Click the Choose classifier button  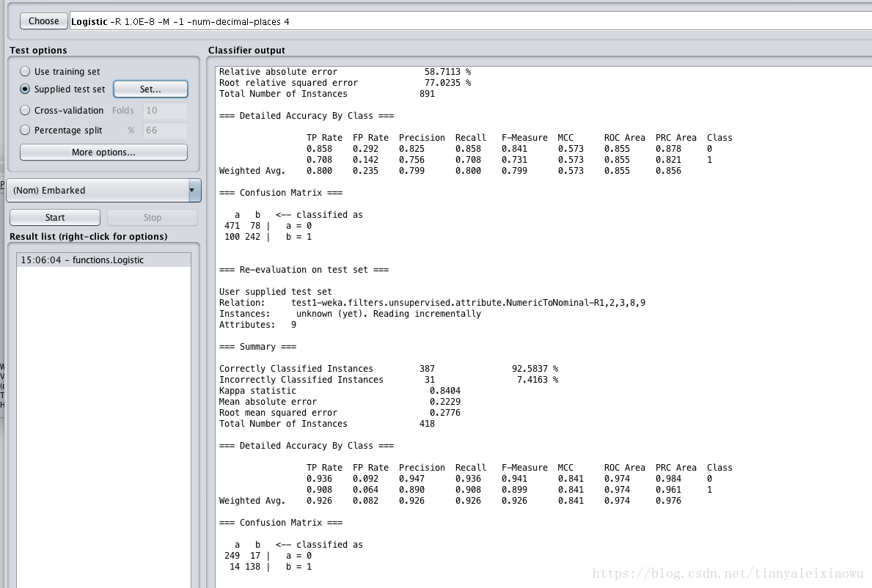[44, 21]
